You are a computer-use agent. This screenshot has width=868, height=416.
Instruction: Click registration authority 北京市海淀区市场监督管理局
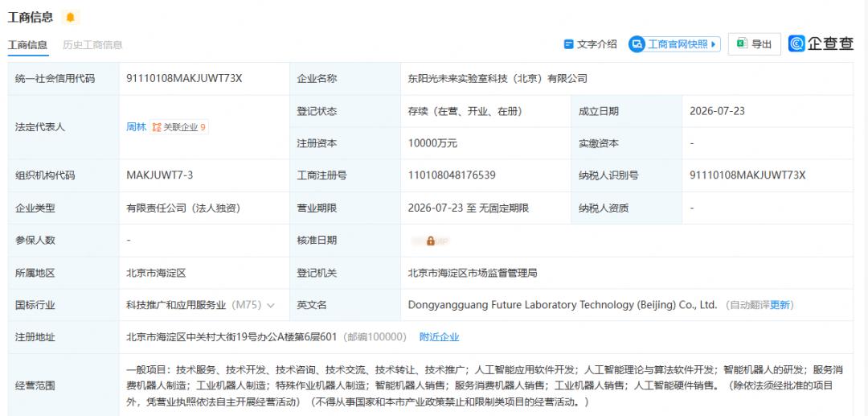[x=473, y=273]
